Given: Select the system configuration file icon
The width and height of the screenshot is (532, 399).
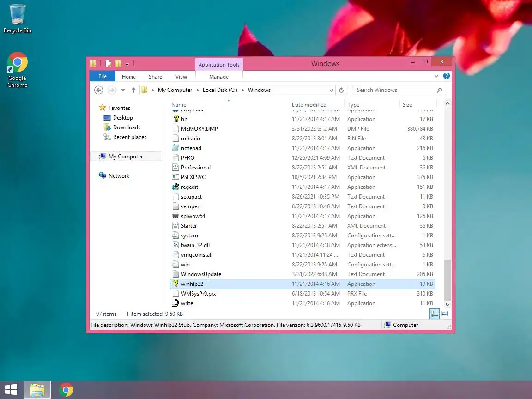Looking at the screenshot, I should 175,236.
